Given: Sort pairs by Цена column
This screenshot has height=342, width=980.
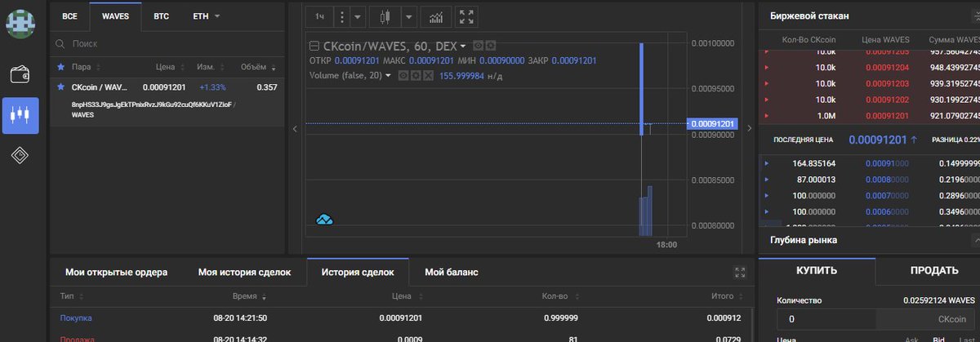Looking at the screenshot, I should [166, 67].
